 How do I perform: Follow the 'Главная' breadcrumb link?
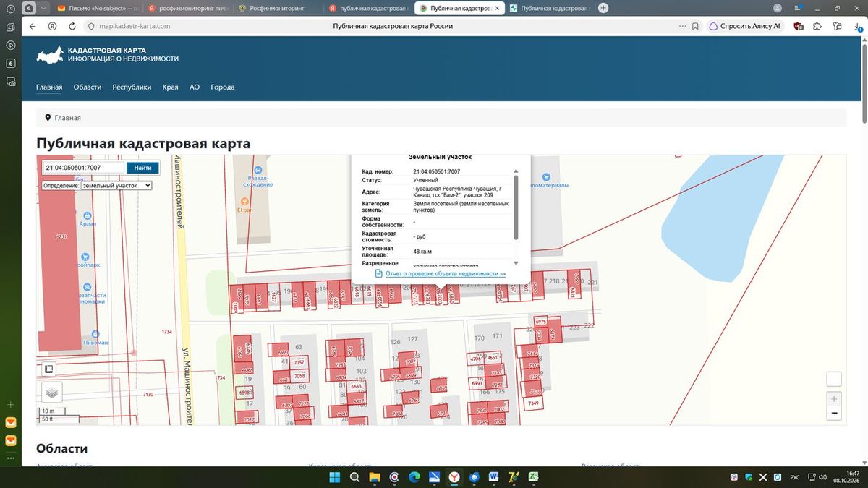pos(67,118)
